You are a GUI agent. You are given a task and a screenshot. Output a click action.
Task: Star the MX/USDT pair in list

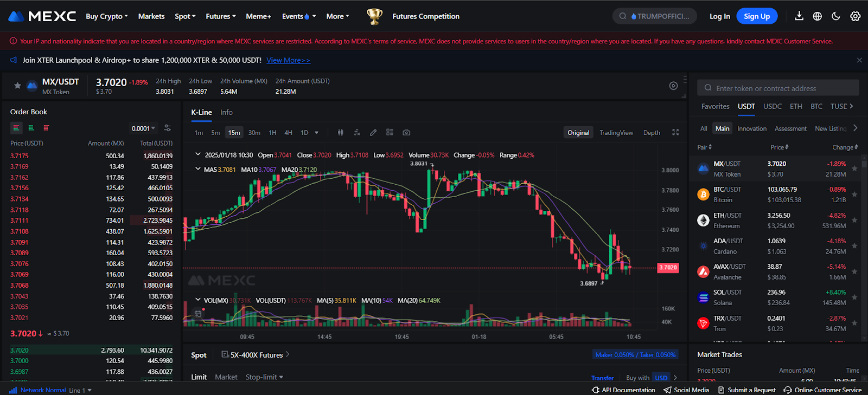coord(854,169)
